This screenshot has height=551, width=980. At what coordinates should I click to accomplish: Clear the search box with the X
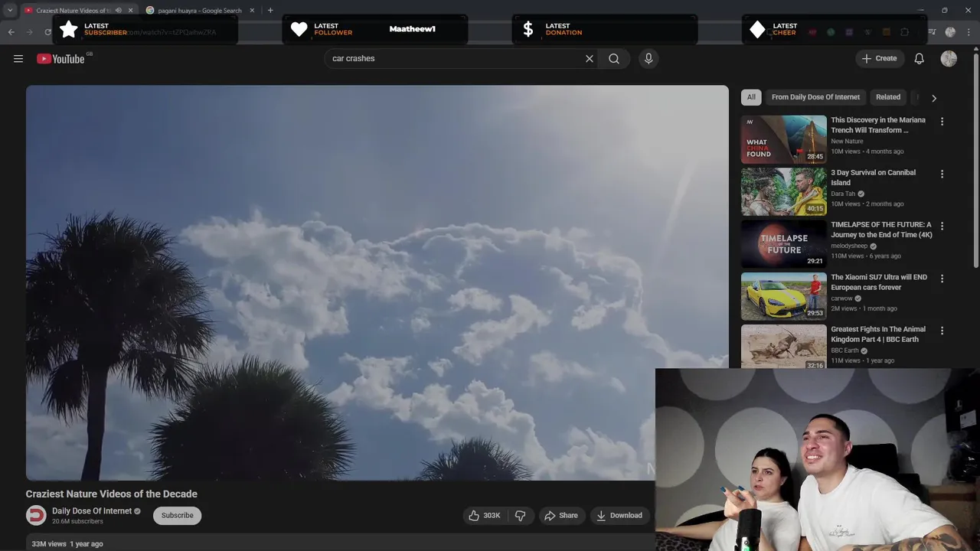(590, 59)
